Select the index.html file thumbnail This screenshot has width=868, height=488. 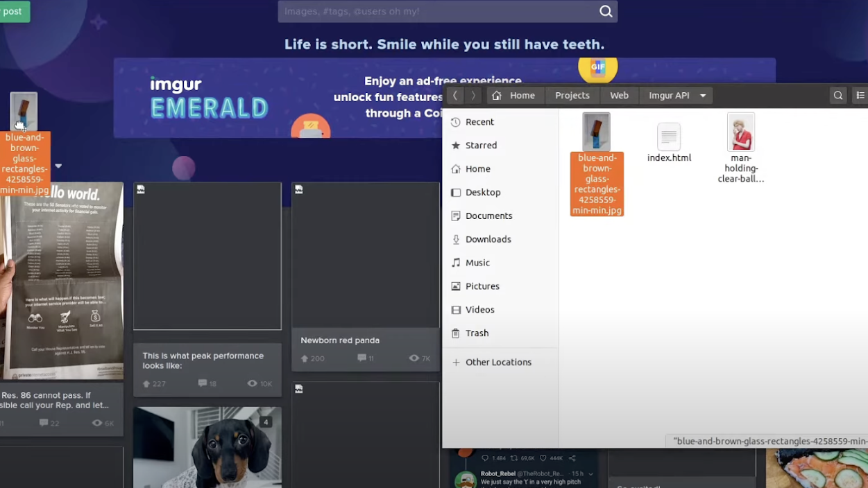point(668,136)
